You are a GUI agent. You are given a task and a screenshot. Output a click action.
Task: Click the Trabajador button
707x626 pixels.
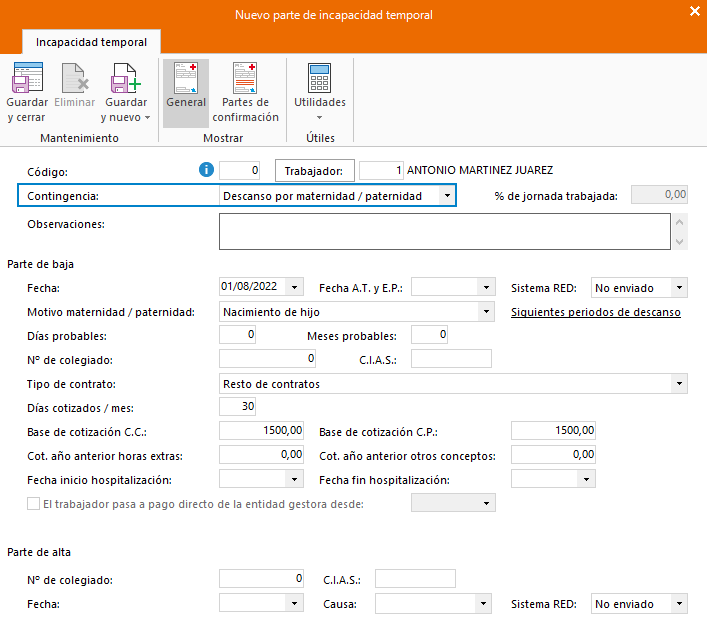pos(313,171)
